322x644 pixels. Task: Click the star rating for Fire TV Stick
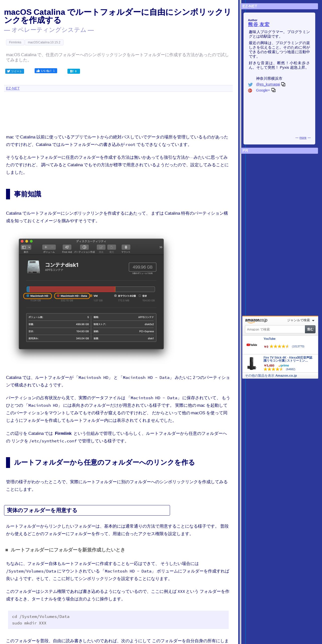(273, 369)
